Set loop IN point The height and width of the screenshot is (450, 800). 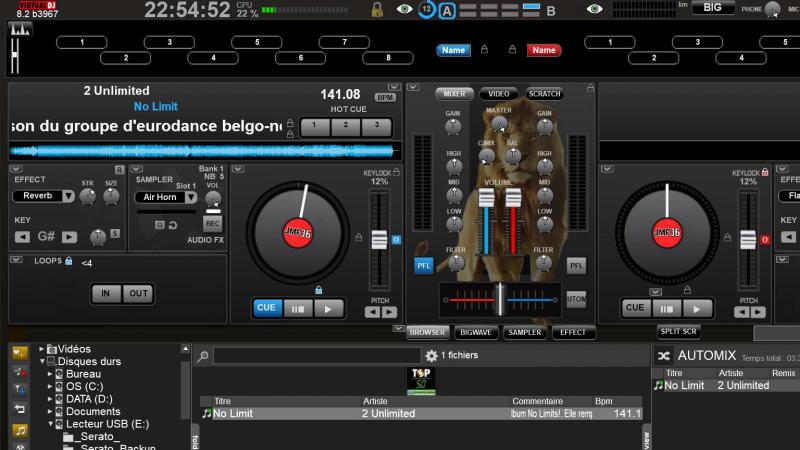[x=106, y=293]
